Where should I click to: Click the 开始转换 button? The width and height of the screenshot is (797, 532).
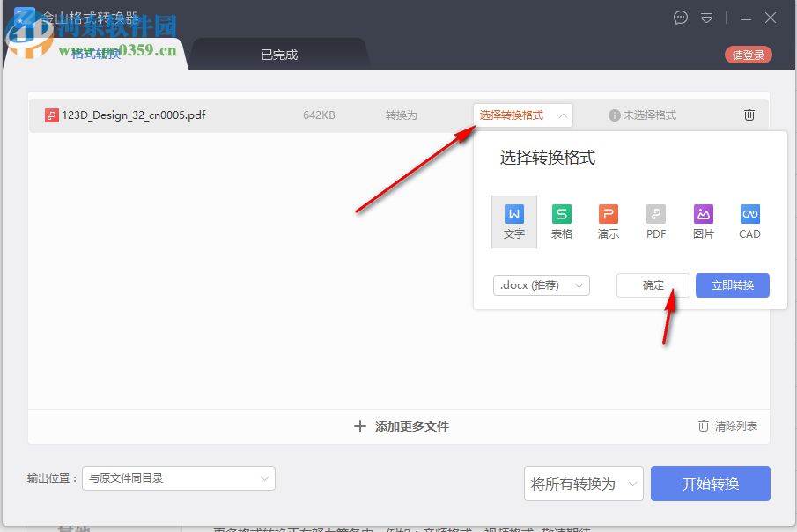coord(711,484)
